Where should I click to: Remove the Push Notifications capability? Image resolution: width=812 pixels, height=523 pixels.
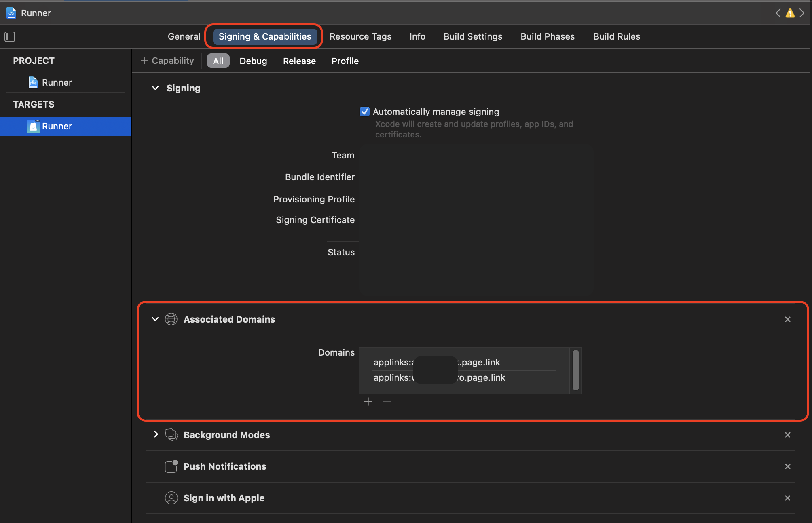tap(787, 466)
